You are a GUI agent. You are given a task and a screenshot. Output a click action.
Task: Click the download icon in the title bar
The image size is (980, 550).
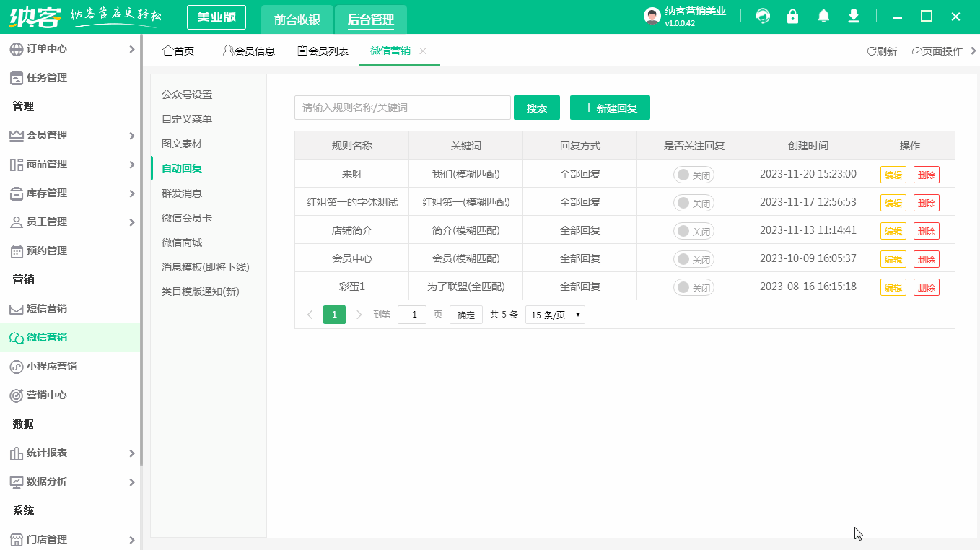[853, 15]
